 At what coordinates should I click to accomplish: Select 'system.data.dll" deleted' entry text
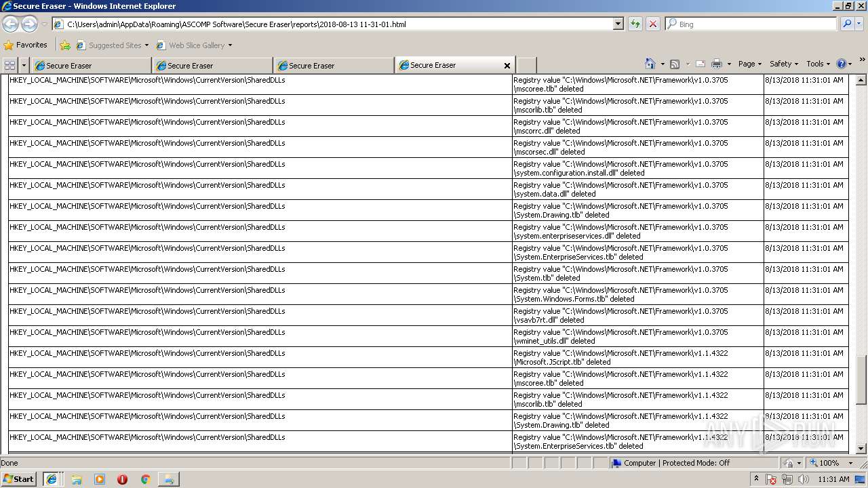coord(555,194)
